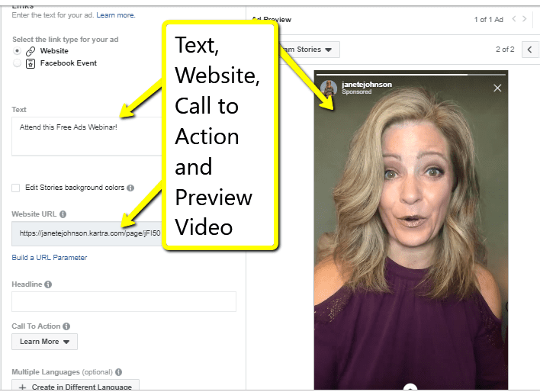Select the Website link type radio button
Screen dimensions: 540x392
(x=17, y=51)
